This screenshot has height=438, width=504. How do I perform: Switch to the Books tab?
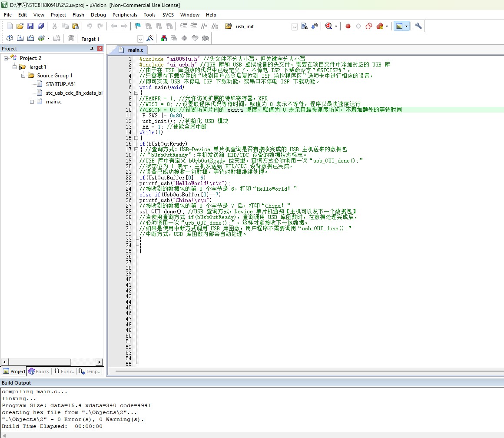coord(39,371)
